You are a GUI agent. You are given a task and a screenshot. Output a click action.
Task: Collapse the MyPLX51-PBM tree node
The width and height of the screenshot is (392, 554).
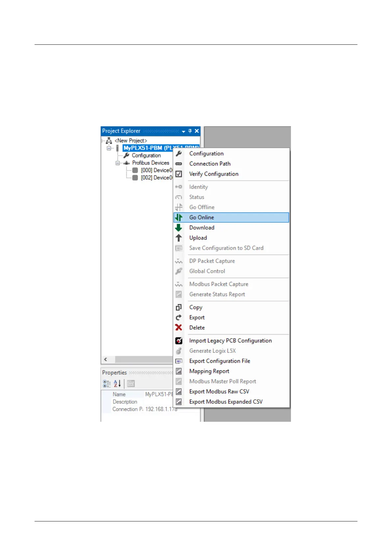tap(109, 148)
